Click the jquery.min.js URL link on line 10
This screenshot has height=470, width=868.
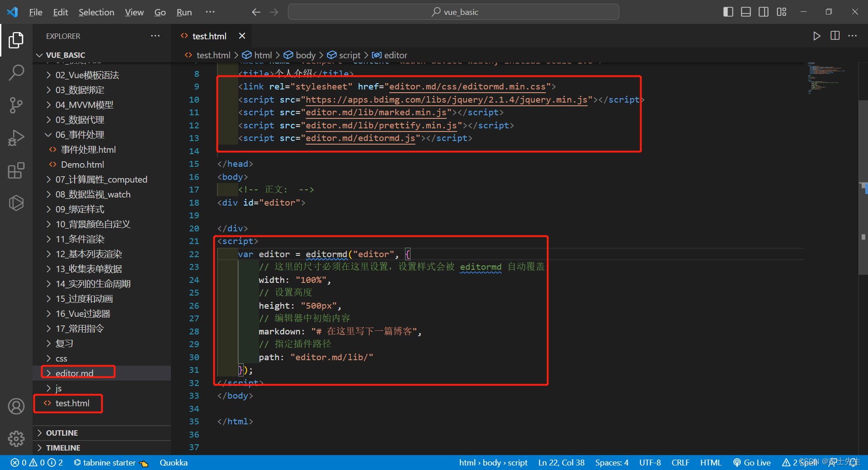447,99
